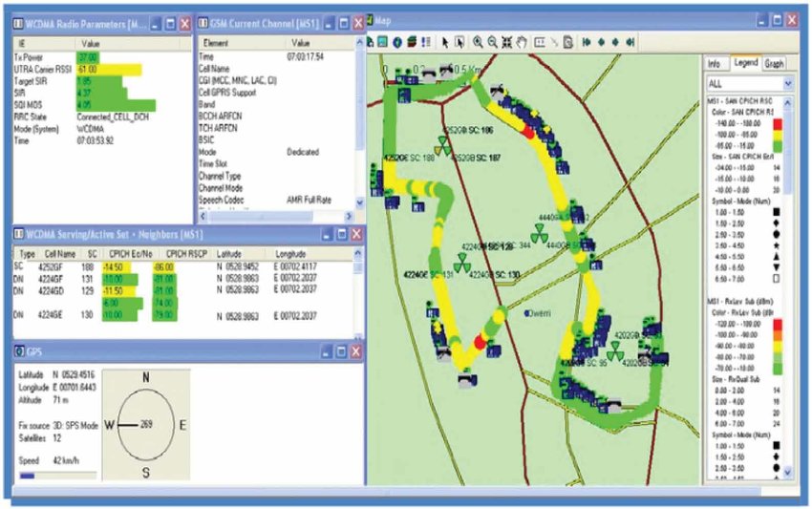Click the document page icon in Map toolbar
This screenshot has width=812, height=509.
[x=568, y=42]
